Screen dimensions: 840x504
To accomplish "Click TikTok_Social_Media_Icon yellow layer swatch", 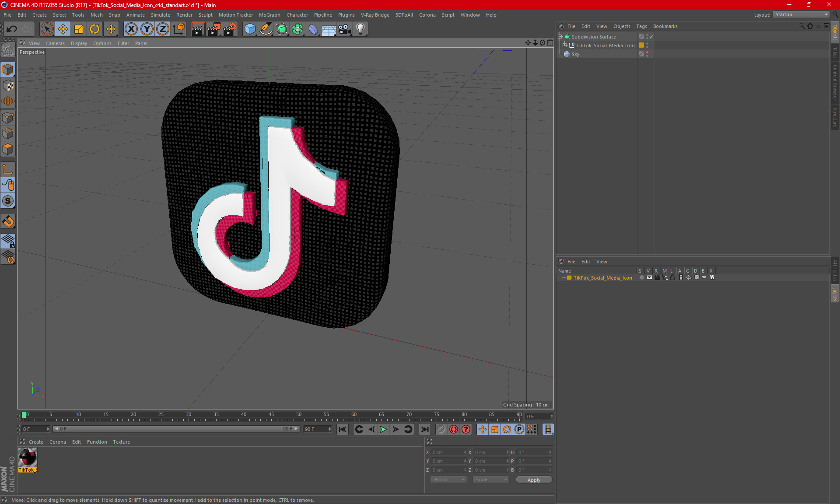I will [x=641, y=45].
